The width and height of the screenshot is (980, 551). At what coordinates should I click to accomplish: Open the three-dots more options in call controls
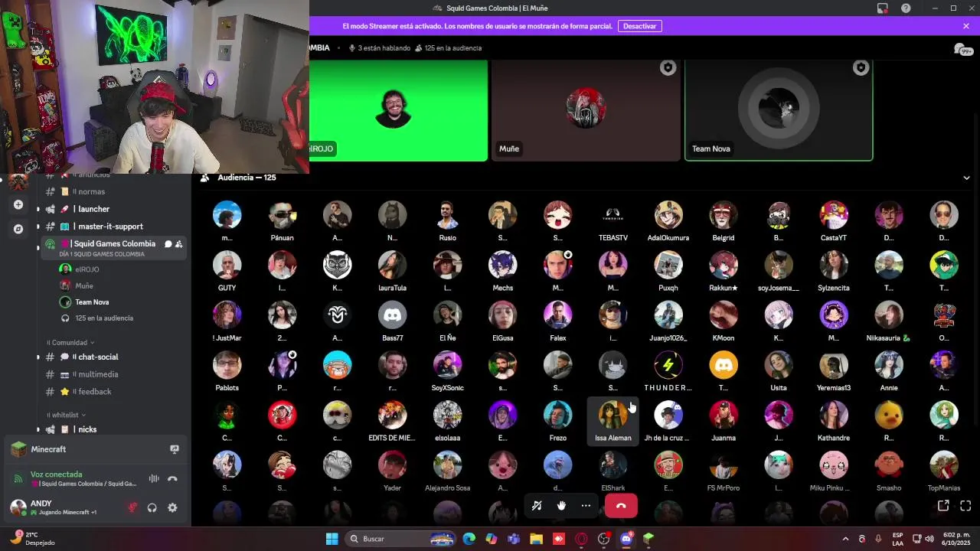tap(586, 505)
